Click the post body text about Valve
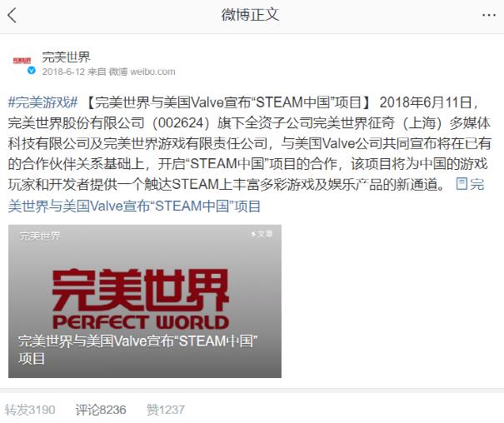Image resolution: width=504 pixels, height=423 pixels. click(250, 143)
